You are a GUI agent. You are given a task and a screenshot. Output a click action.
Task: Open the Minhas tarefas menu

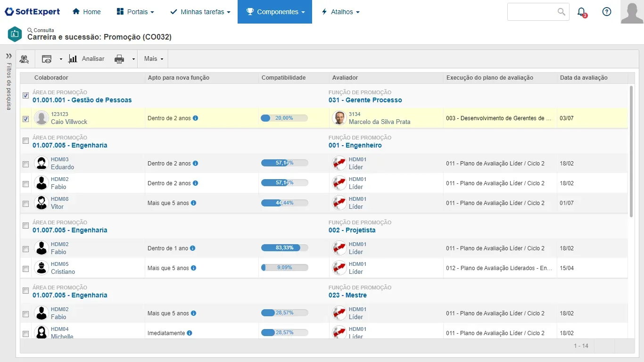(200, 12)
